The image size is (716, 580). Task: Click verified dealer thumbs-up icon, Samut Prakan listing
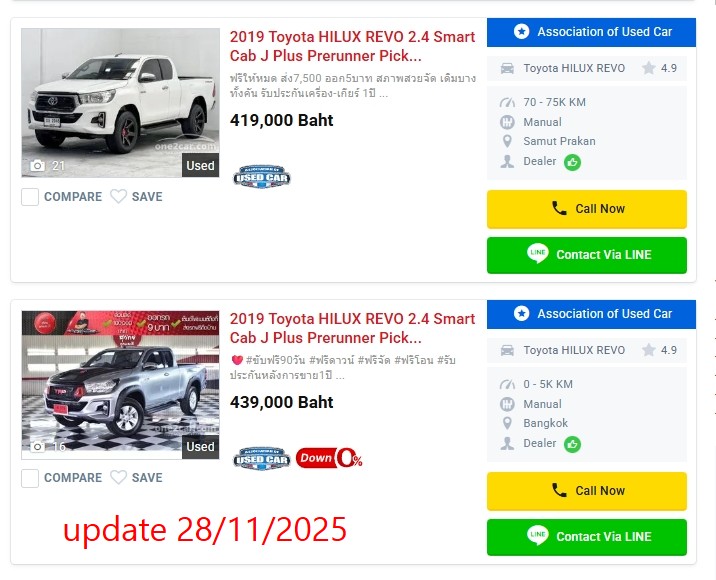pyautogui.click(x=572, y=162)
